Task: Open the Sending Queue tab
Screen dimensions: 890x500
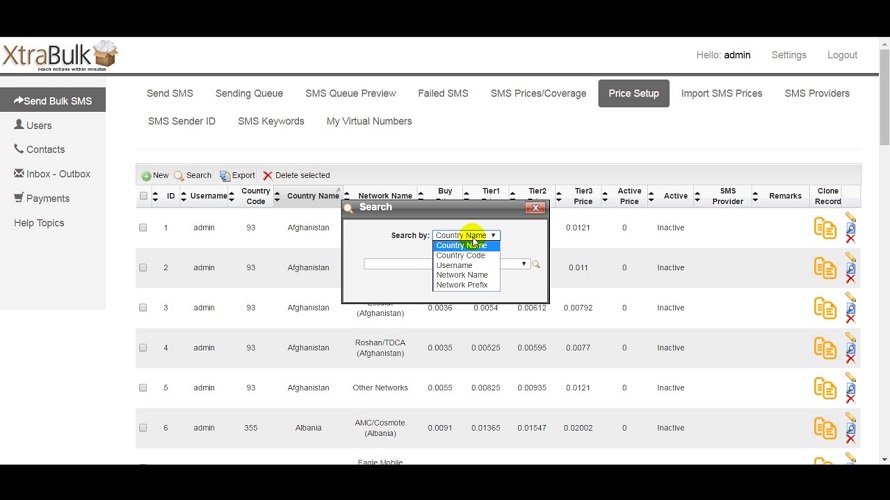Action: 249,93
